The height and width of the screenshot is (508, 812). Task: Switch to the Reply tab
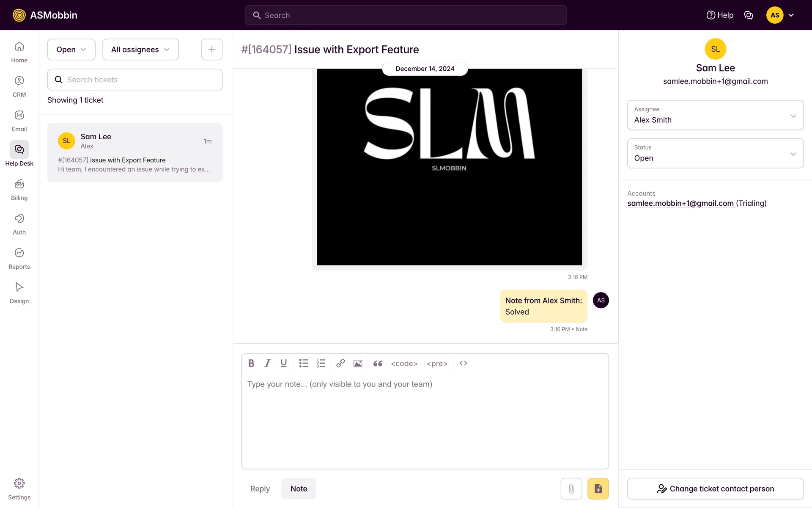coord(260,489)
